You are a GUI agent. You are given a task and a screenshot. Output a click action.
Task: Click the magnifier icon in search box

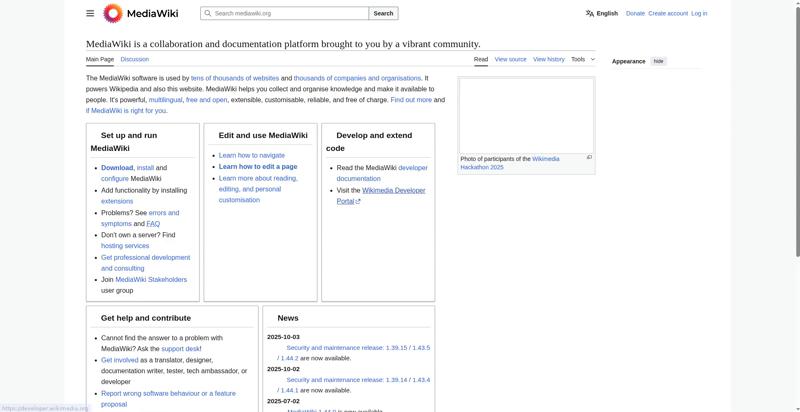(207, 13)
